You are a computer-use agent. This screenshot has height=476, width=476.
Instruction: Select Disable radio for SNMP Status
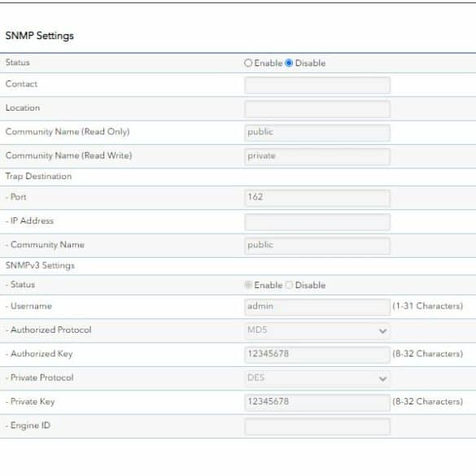(289, 63)
